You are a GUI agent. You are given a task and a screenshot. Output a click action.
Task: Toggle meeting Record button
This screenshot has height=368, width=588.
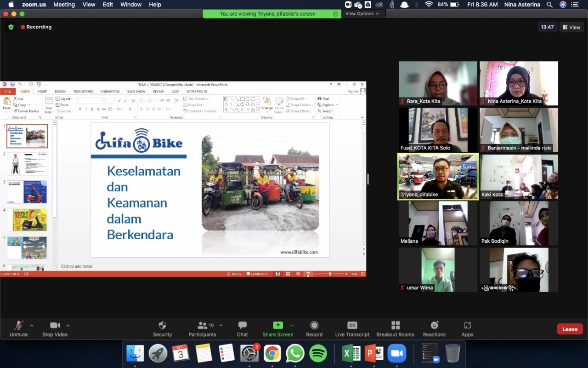[x=314, y=329]
